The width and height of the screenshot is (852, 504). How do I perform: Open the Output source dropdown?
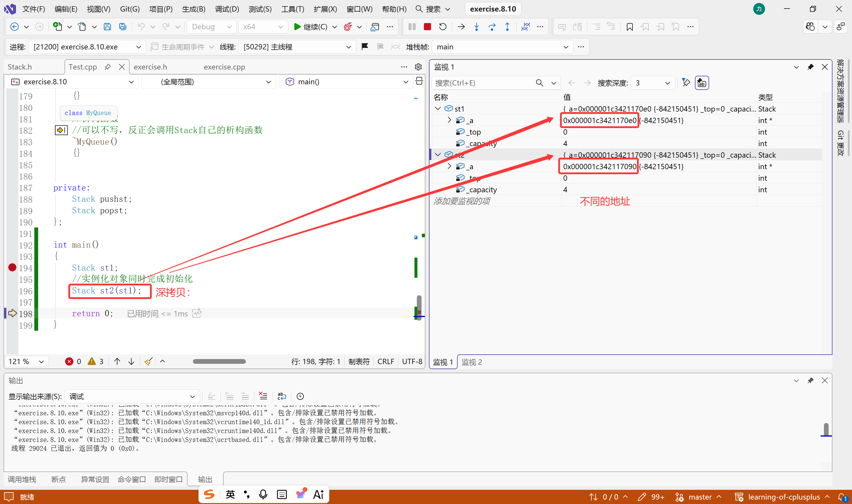point(132,396)
